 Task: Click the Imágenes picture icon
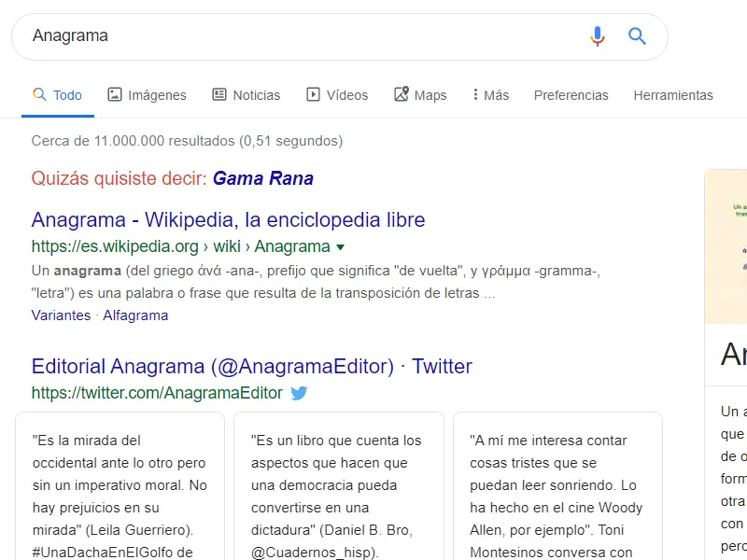pyautogui.click(x=114, y=94)
